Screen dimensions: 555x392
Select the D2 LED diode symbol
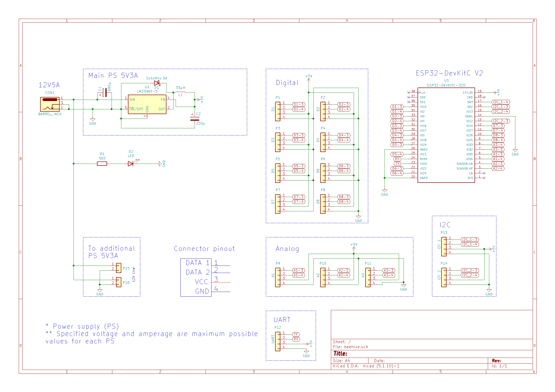point(131,164)
